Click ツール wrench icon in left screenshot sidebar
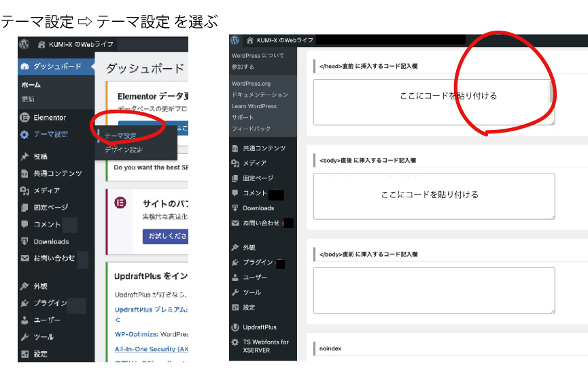 [x=24, y=337]
